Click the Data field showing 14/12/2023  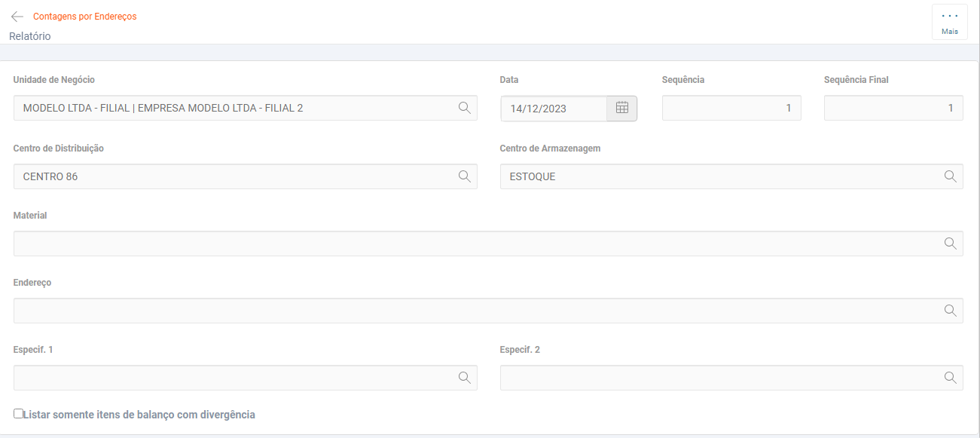pyautogui.click(x=554, y=109)
